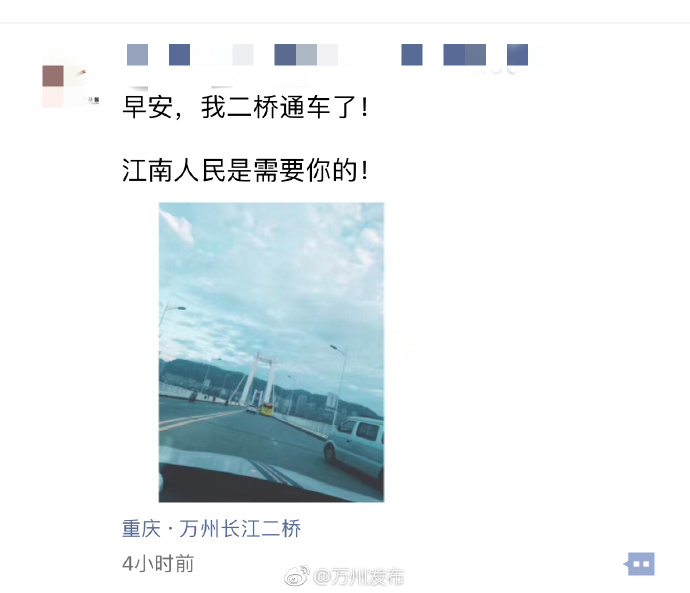690x593 pixels.
Task: Open the like and comment menu button
Action: tap(639, 564)
